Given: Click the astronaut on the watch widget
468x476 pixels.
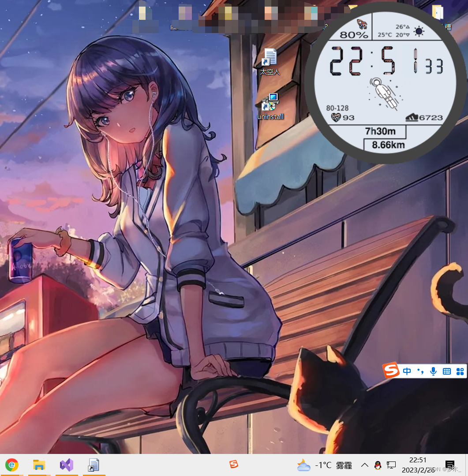Looking at the screenshot, I should tap(385, 93).
